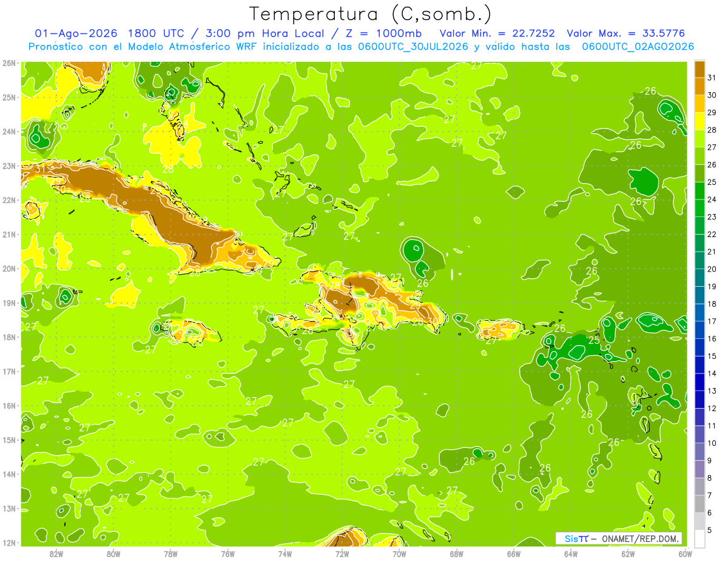Click the '25' contour label on the map

click(595, 340)
